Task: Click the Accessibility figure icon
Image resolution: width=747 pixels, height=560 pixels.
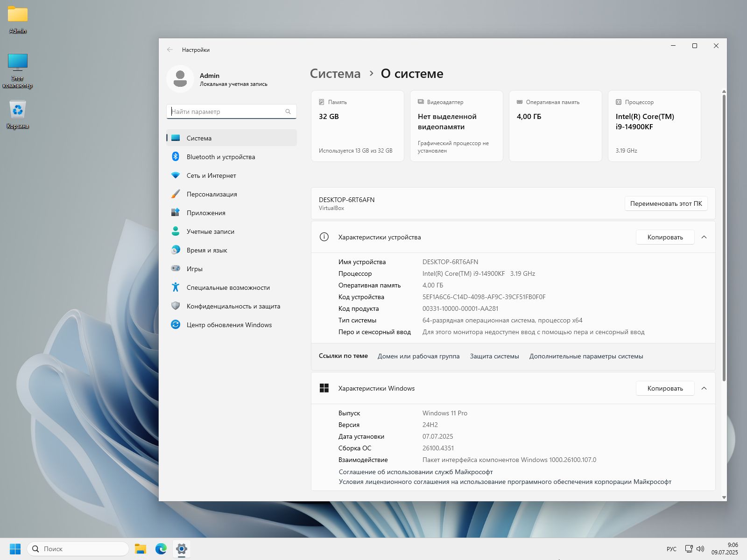Action: 176,287
